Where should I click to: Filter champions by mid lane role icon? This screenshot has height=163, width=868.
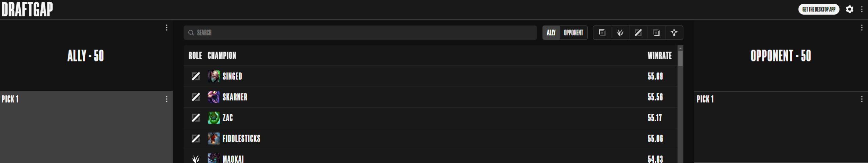click(x=638, y=33)
